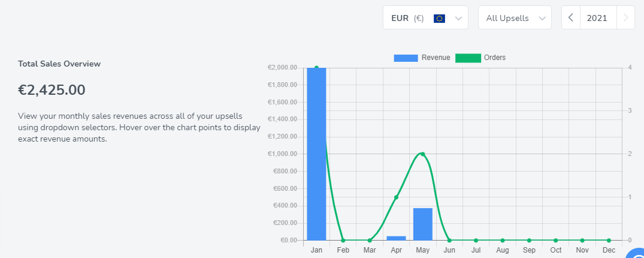The width and height of the screenshot is (644, 258).
Task: Click the EU flag icon
Action: point(440,18)
